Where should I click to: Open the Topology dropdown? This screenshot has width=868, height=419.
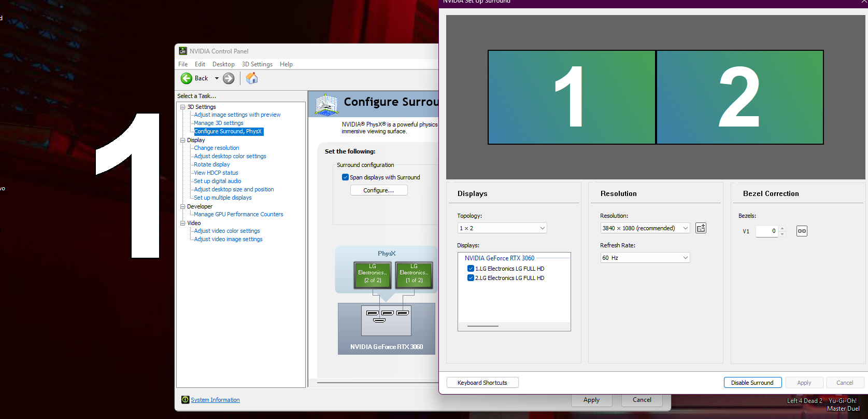coord(502,228)
